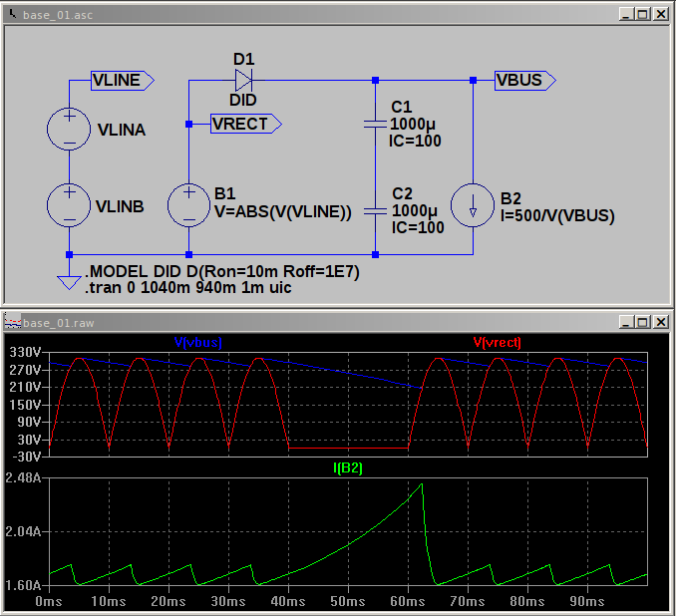Click the base_01.asc window title icon
The image size is (676, 616).
[13, 15]
